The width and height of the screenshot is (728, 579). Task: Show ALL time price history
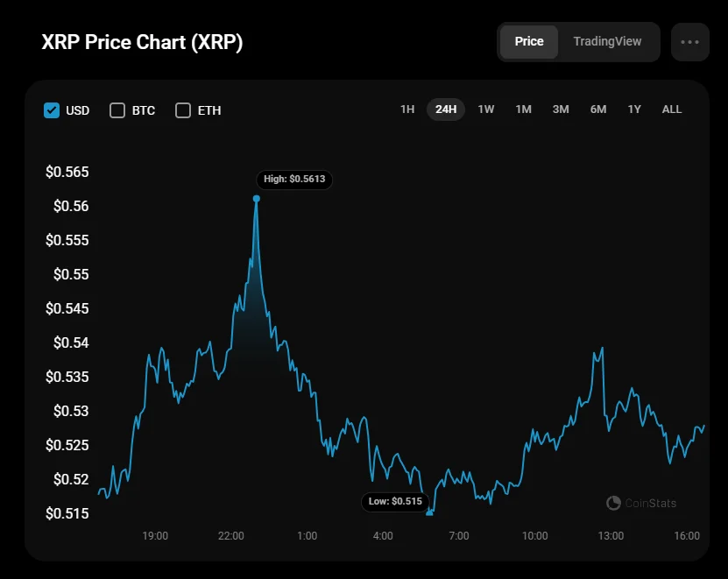point(672,109)
